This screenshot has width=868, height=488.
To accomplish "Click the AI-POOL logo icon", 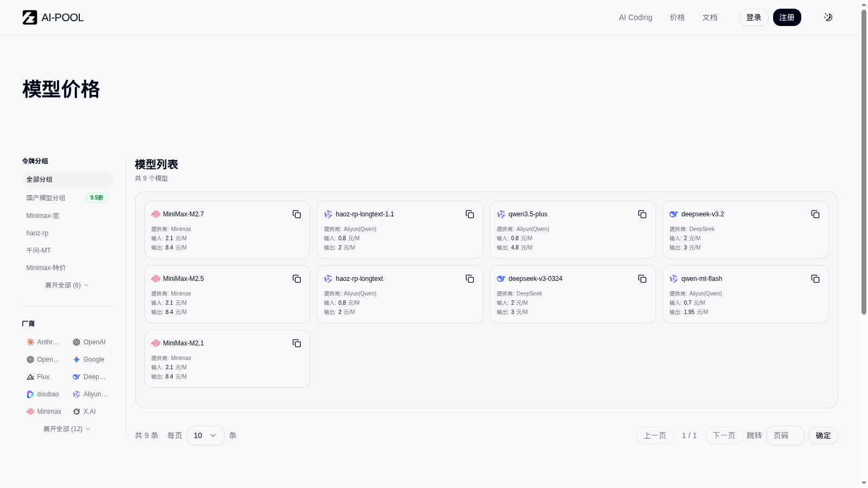I will click(30, 17).
